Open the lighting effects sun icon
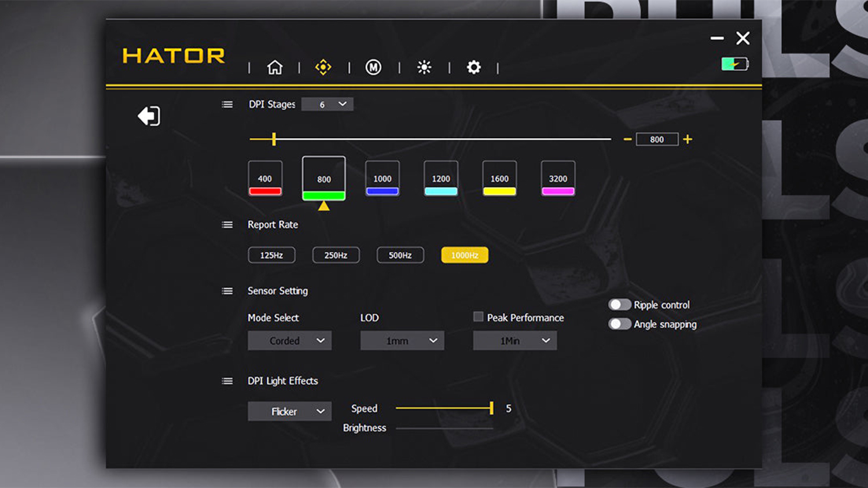This screenshot has height=488, width=868. (424, 68)
